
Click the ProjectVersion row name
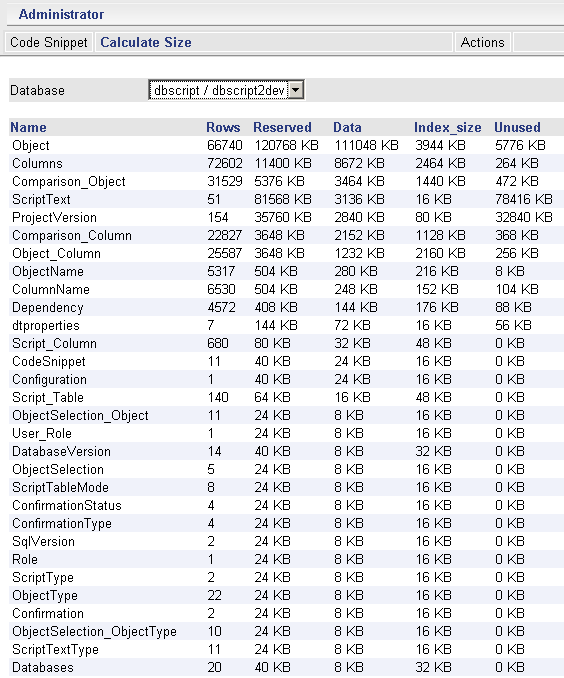(x=54, y=217)
